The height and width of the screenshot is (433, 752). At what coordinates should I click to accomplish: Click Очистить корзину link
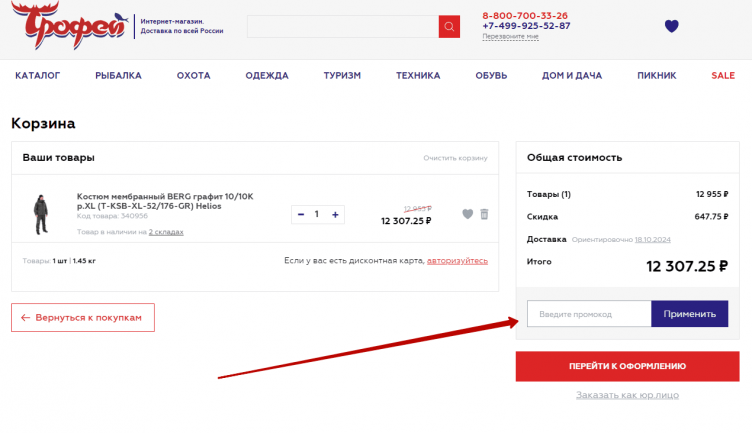[x=455, y=158]
